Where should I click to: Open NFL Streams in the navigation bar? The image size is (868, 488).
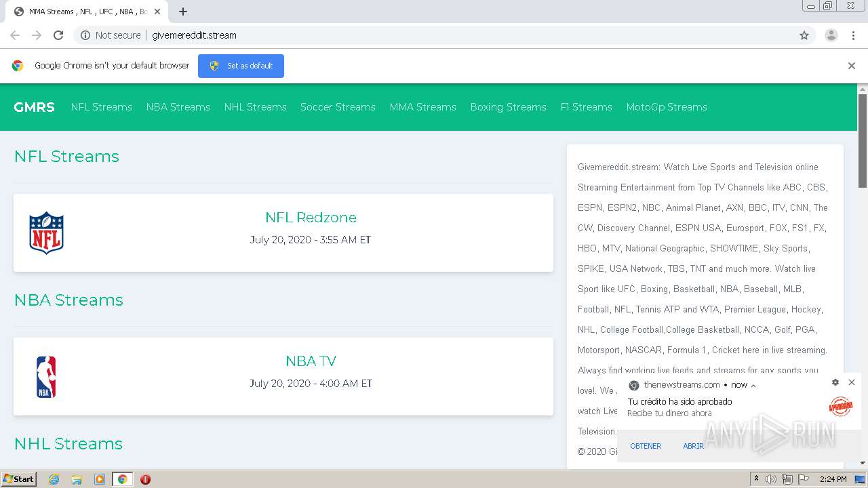(x=102, y=107)
